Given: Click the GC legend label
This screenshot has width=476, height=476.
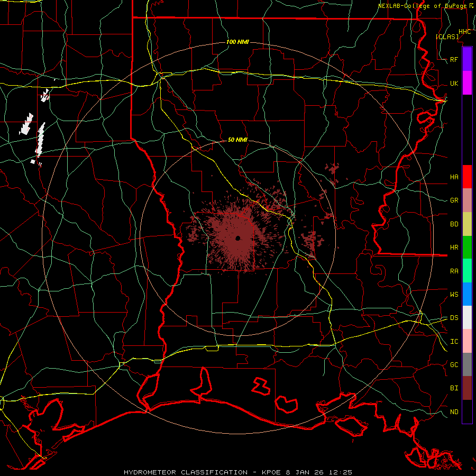Looking at the screenshot, I should 454,364.
